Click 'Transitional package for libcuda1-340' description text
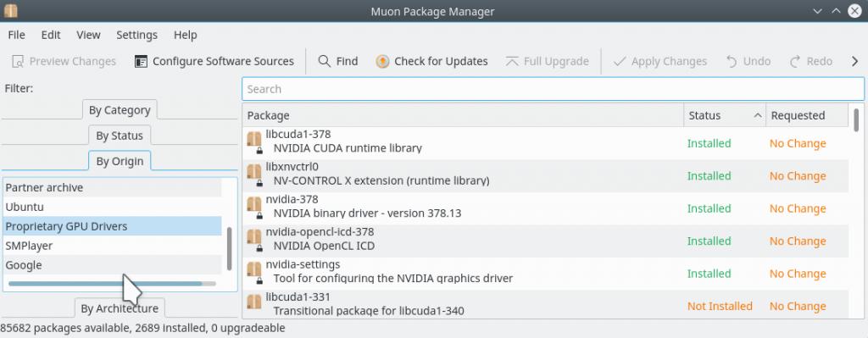Image resolution: width=868 pixels, height=338 pixels. [x=369, y=311]
